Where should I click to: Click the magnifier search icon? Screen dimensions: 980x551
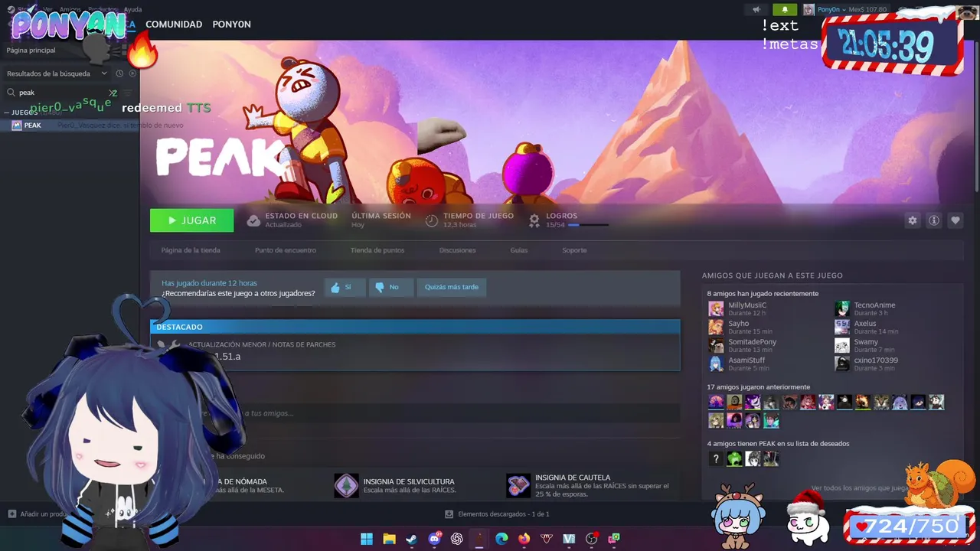(x=11, y=93)
